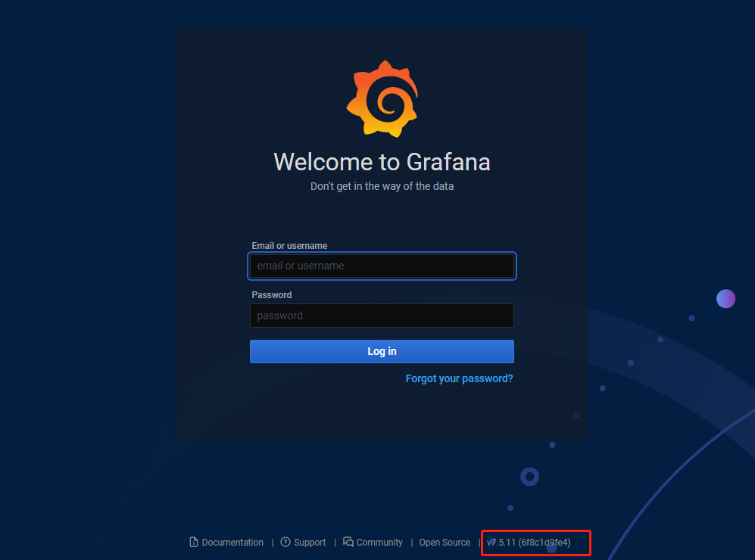This screenshot has height=560, width=755.
Task: Click the Forgot your password link
Action: point(459,378)
